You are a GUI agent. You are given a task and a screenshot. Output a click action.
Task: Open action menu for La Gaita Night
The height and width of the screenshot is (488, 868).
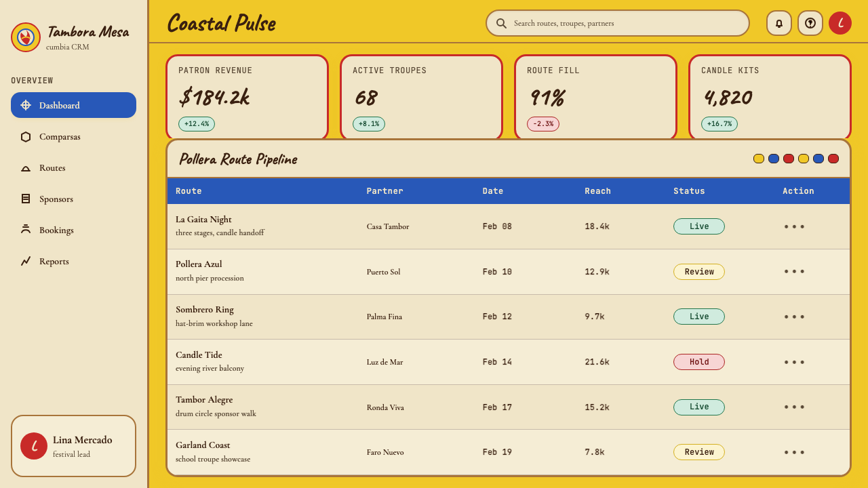794,226
